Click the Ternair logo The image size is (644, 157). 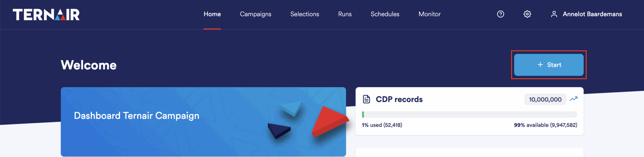tap(46, 14)
